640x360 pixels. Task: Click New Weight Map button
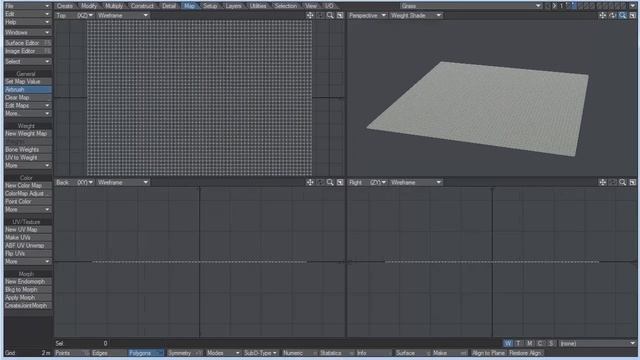(28, 133)
